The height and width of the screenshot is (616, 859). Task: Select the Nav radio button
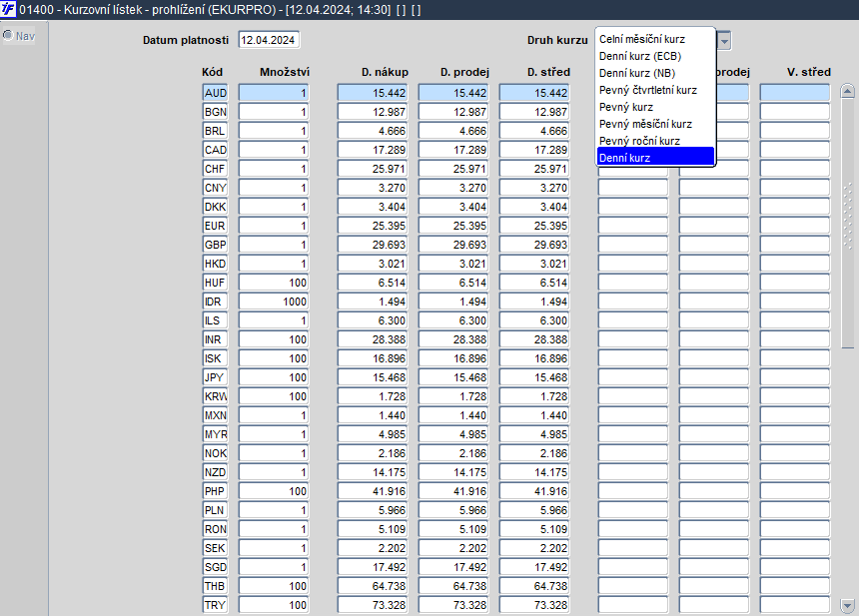(x=8, y=36)
